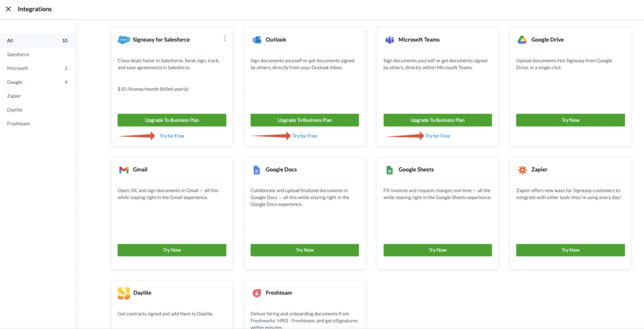The width and height of the screenshot is (644, 329).
Task: Select the Gmail card title
Action: [140, 170]
